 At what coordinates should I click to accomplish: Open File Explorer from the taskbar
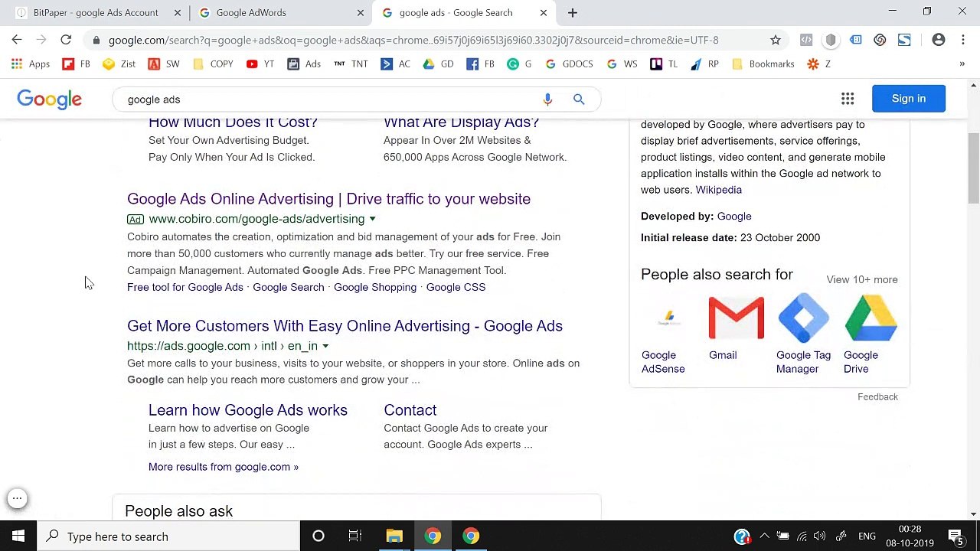394,536
